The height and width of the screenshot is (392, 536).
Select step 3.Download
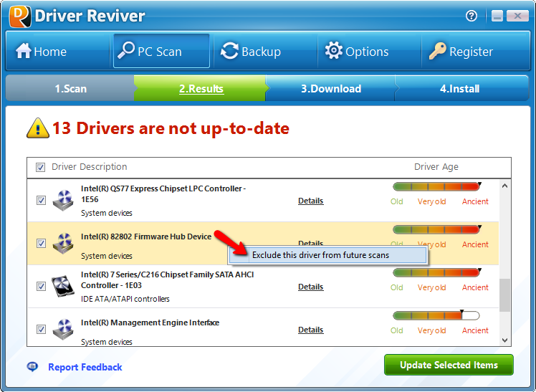331,89
